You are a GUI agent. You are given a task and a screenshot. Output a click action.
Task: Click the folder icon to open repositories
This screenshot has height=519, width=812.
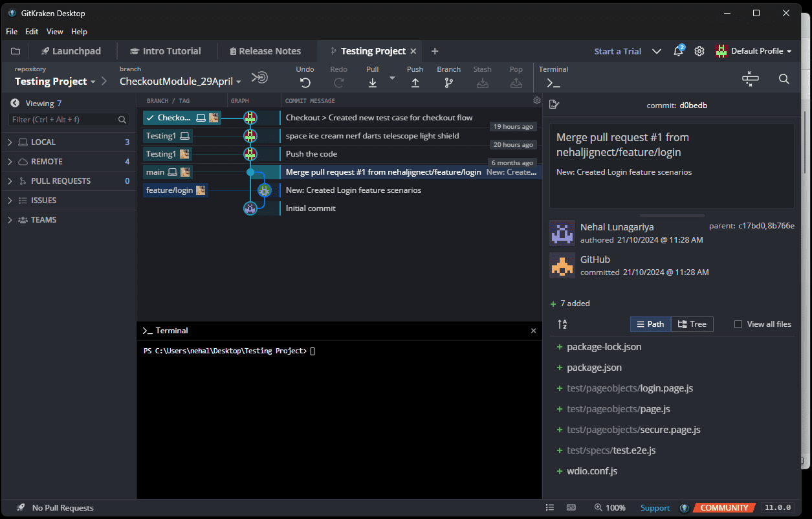16,51
